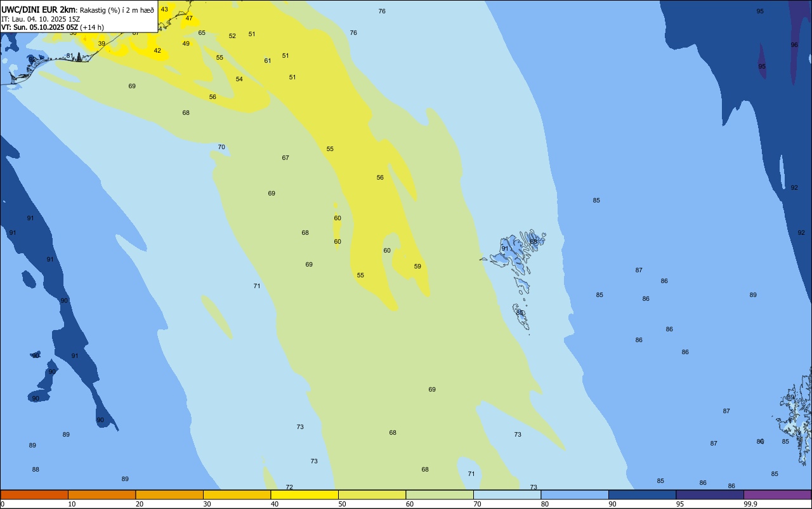Click the humidity value 42 on yellow area
This screenshot has height=509, width=812.
tap(157, 51)
